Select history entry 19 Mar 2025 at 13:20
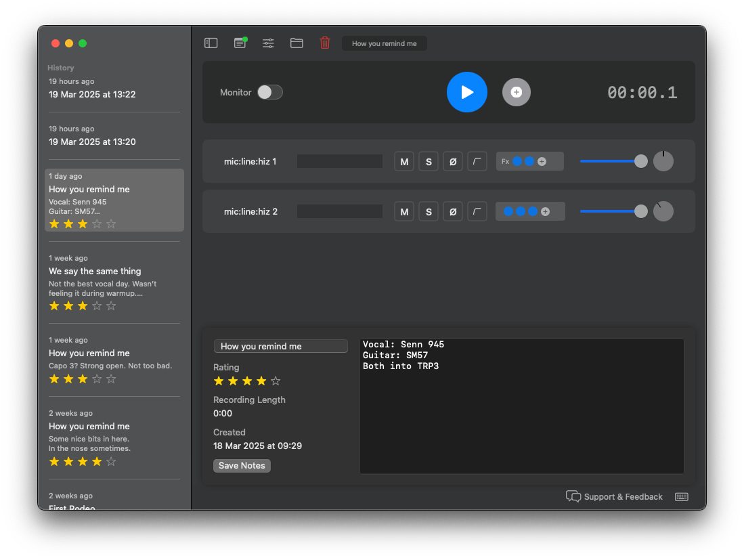Image resolution: width=744 pixels, height=560 pixels. [114, 135]
